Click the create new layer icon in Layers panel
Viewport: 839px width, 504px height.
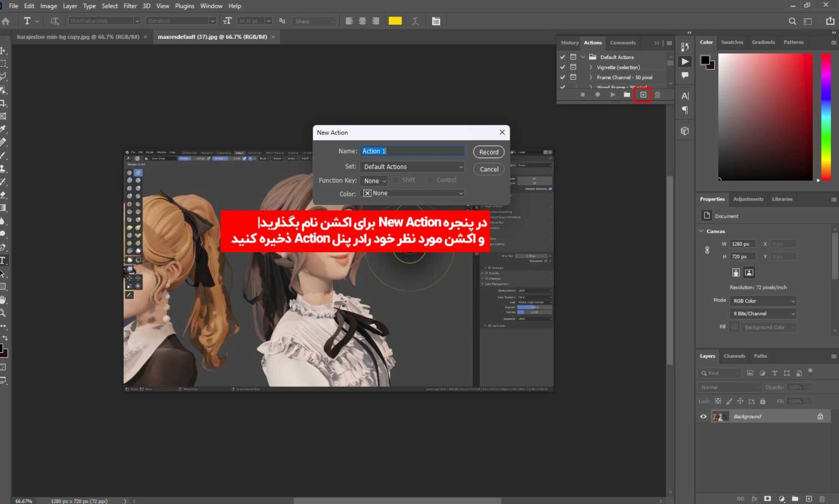click(x=809, y=499)
